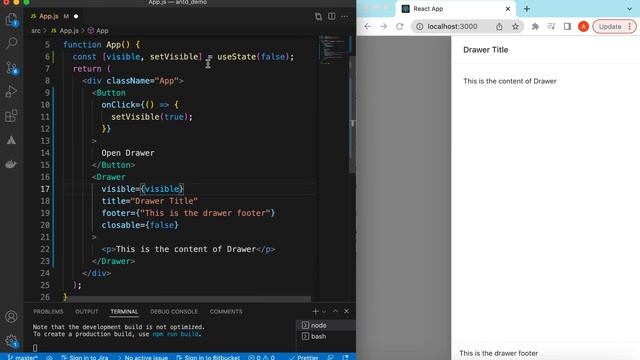Place cursor on line 17 visible prop
Viewport: 640px width, 360px height.
coord(142,189)
